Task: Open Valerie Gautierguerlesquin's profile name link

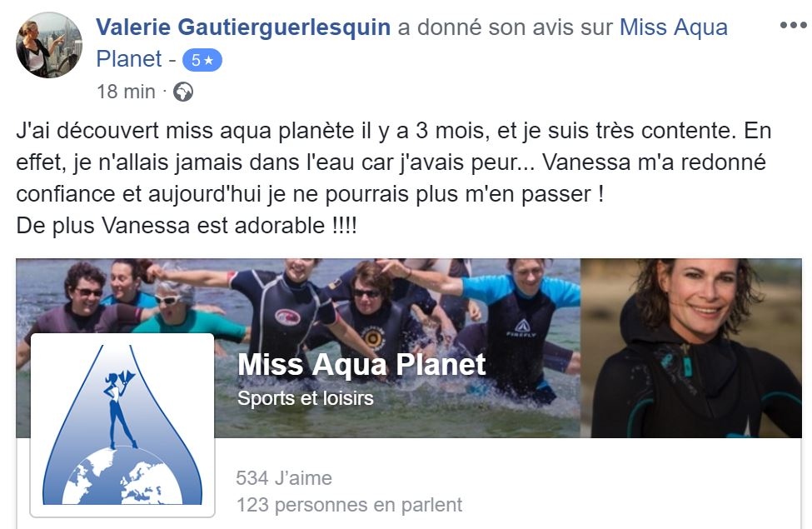Action: coord(243,27)
